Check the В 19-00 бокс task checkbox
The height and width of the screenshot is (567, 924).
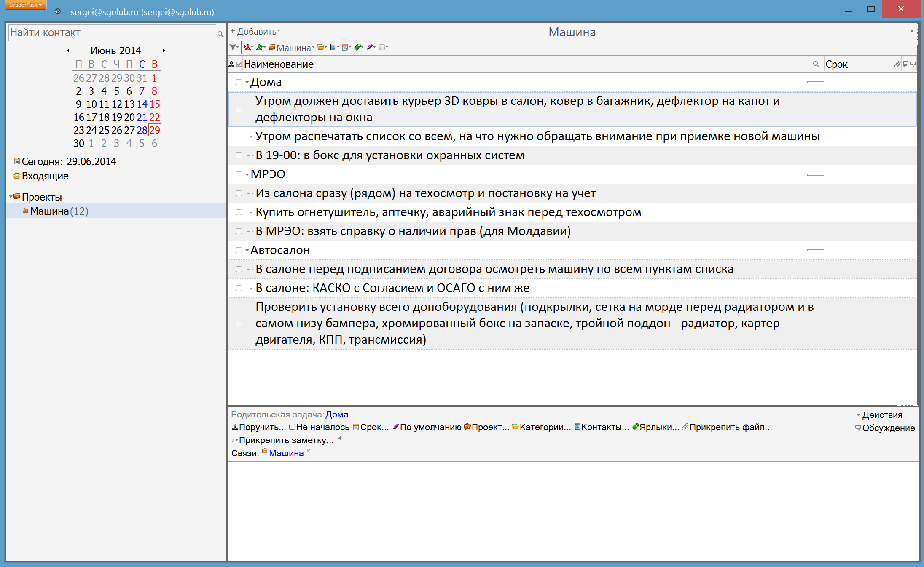tap(239, 155)
